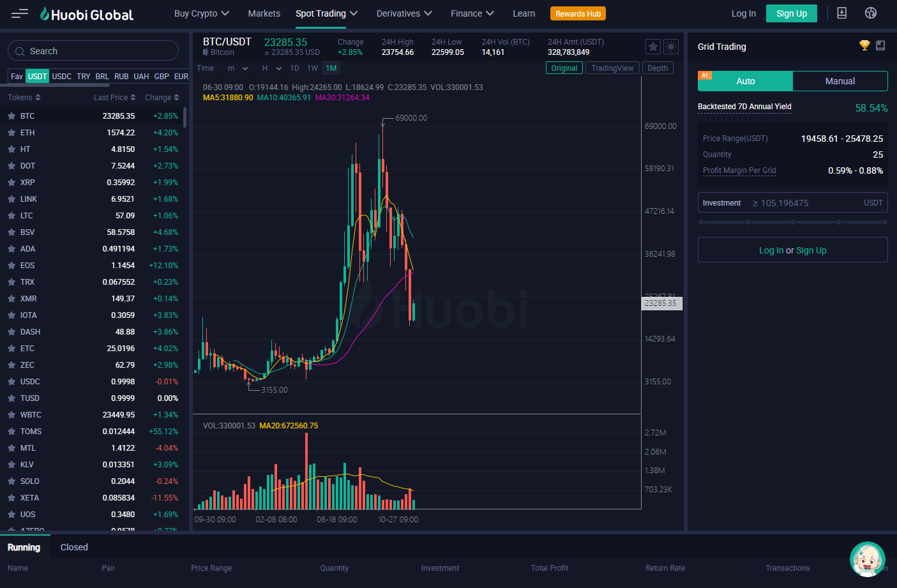This screenshot has width=897, height=588.
Task: Click Log In link in Grid Trading panel
Action: (771, 250)
